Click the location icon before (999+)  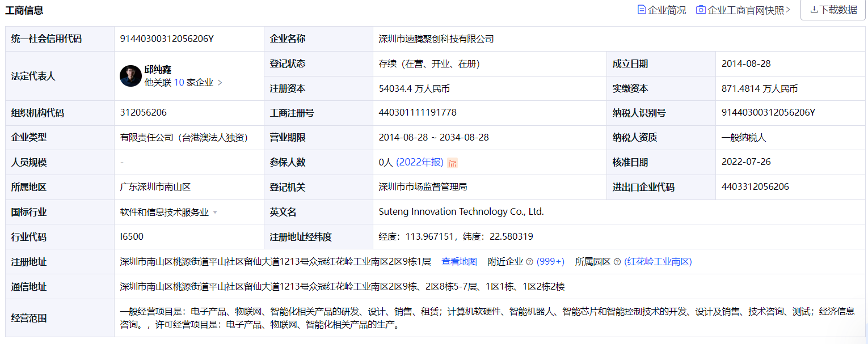(x=530, y=261)
